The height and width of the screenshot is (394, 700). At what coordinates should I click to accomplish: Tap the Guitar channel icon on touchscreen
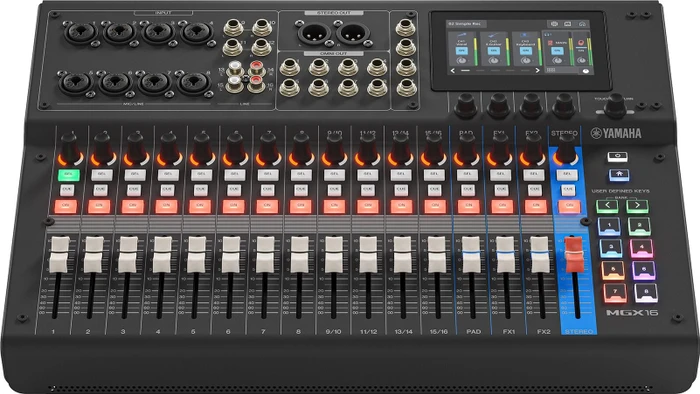(x=493, y=35)
